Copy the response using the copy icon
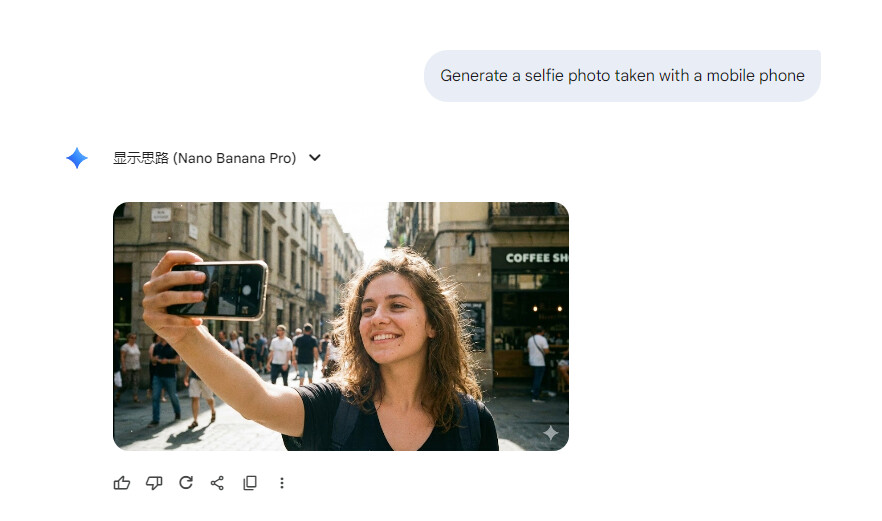 pyautogui.click(x=250, y=483)
